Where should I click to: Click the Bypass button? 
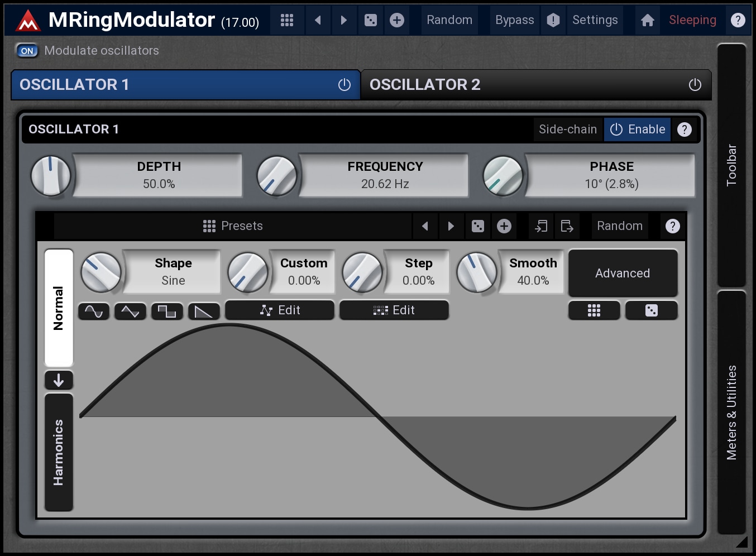coord(514,20)
